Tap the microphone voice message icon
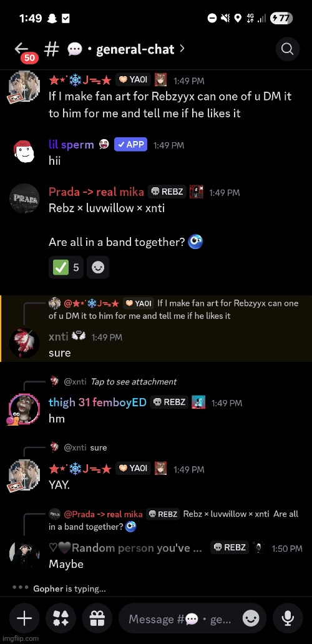Screen dimensions: 312x644 [288, 618]
